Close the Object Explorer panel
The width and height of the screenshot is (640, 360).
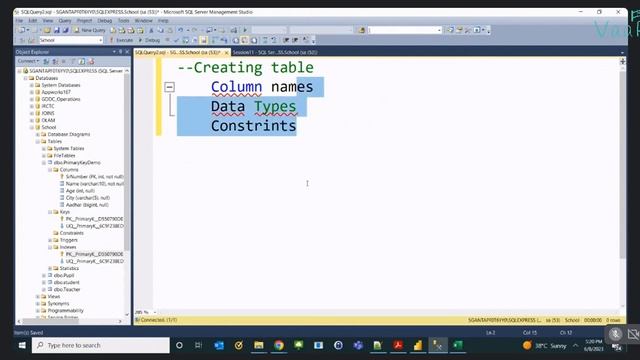tap(127, 52)
